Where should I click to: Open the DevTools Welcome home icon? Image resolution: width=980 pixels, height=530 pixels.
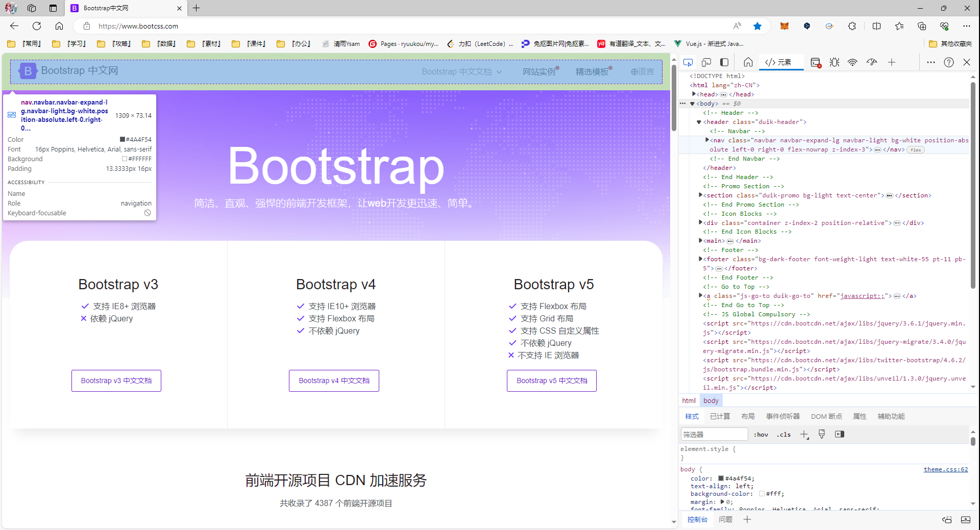[748, 62]
